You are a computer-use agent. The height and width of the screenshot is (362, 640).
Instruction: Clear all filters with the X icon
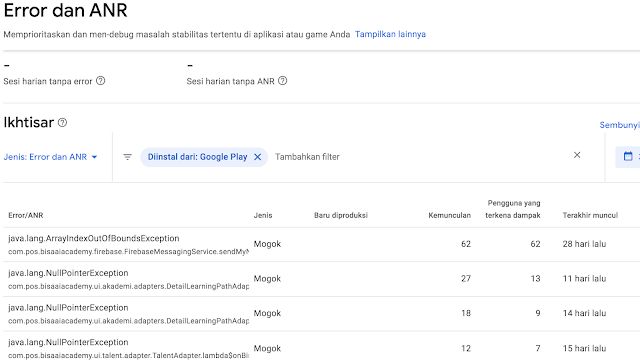click(577, 155)
